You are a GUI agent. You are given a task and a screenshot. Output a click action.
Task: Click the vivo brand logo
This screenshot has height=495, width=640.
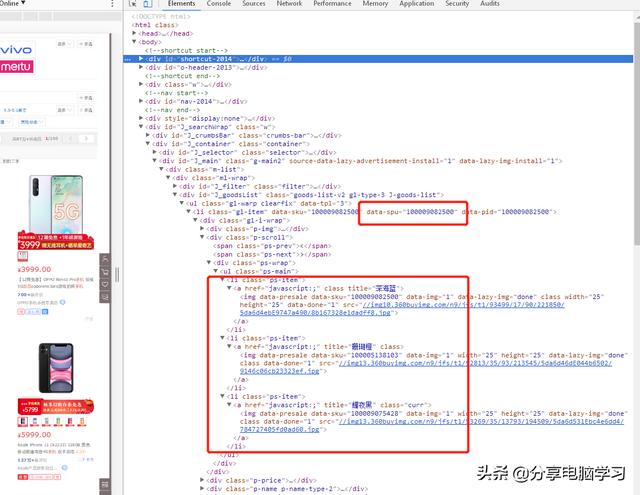pyautogui.click(x=16, y=50)
